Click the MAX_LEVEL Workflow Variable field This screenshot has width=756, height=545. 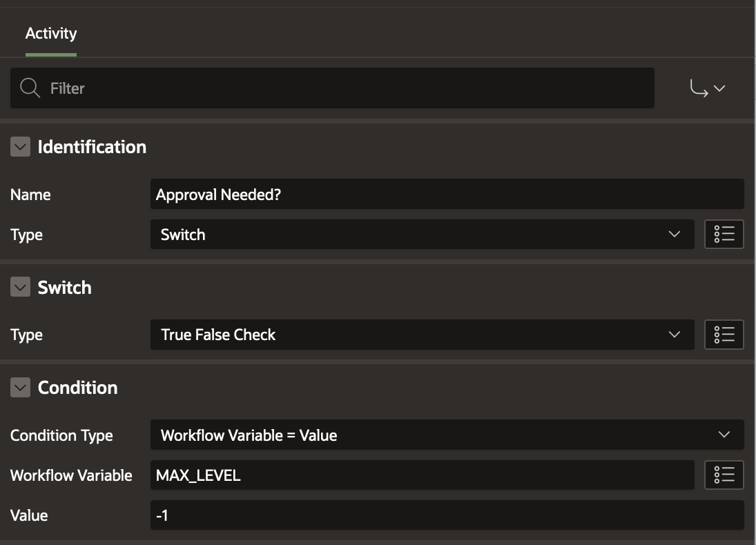pos(421,475)
